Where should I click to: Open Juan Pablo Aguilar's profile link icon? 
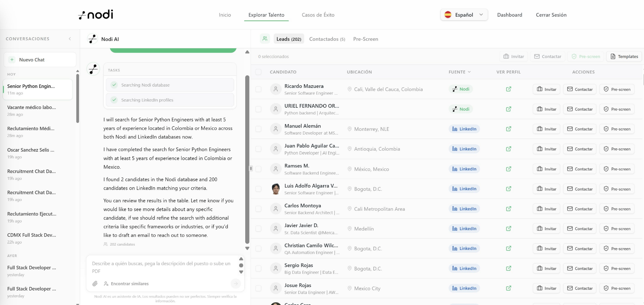point(508,149)
